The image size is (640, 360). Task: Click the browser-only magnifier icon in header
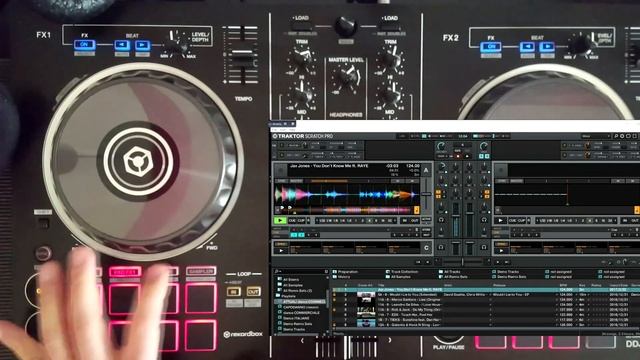(616, 136)
